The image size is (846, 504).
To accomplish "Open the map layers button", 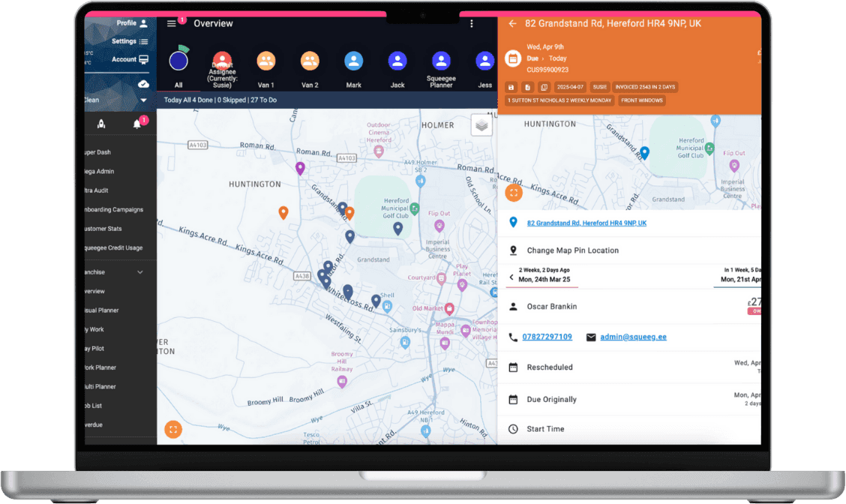I will click(481, 125).
